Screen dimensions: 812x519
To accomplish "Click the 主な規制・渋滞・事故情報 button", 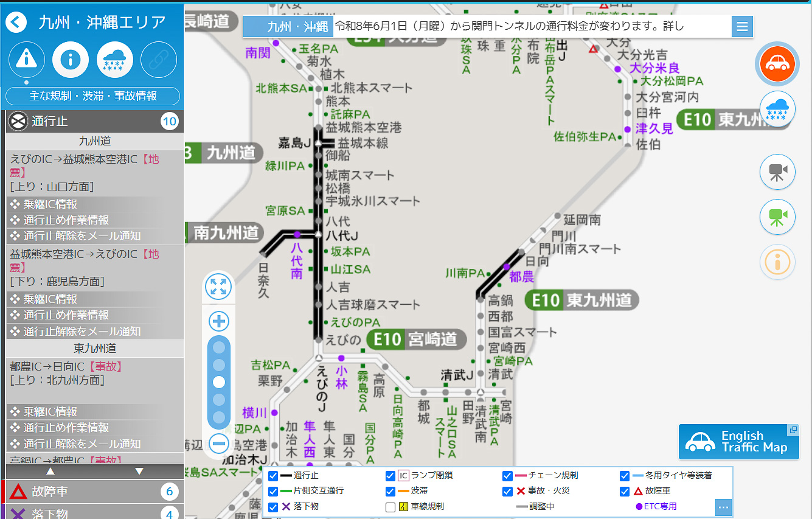I will pos(93,96).
